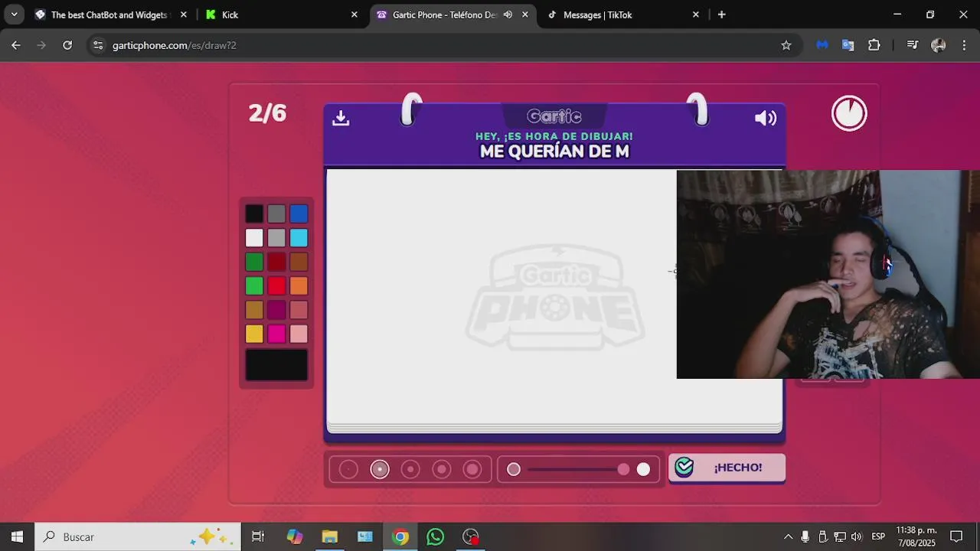The image size is (980, 551).
Task: Switch the ESP input language indicator
Action: [878, 536]
